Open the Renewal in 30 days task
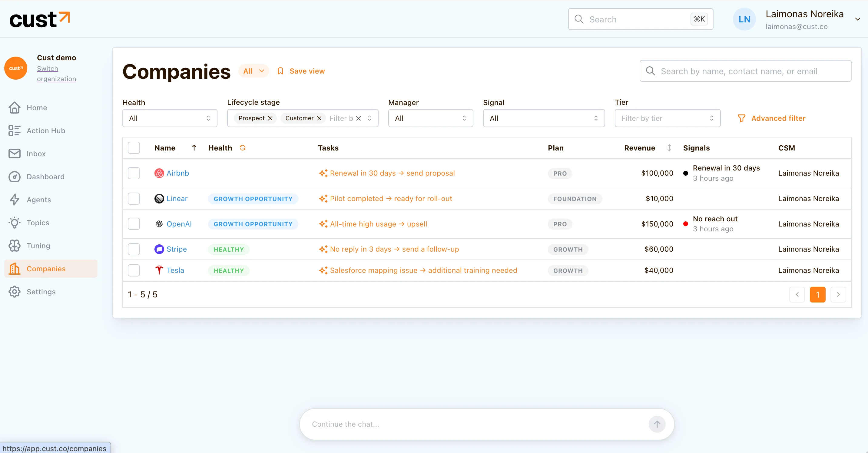Viewport: 868px width, 453px height. tap(387, 173)
